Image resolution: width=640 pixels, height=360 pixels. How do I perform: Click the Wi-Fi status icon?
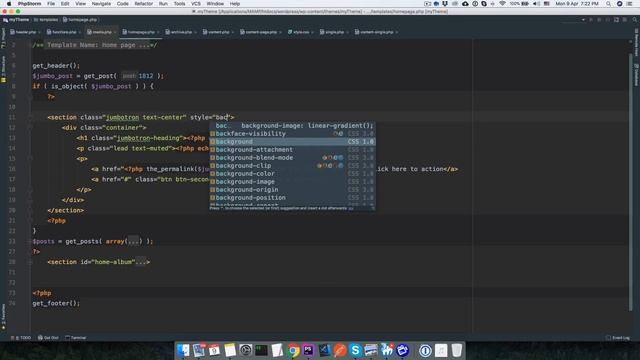point(502,4)
